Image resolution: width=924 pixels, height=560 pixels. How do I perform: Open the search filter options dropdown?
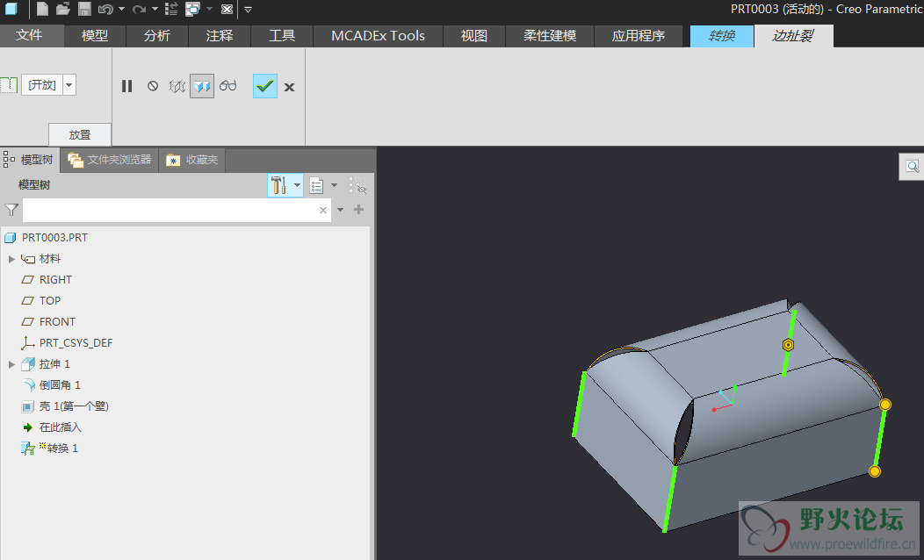click(340, 210)
